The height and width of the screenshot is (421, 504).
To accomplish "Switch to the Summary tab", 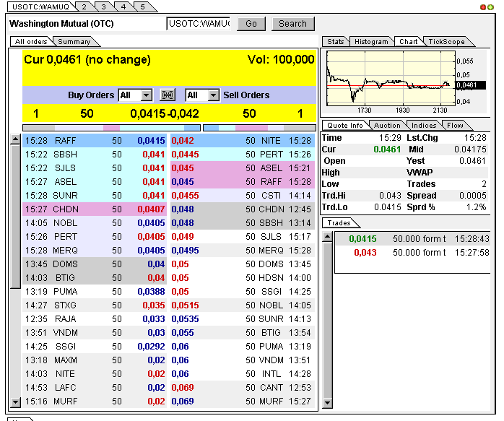I will tap(74, 42).
